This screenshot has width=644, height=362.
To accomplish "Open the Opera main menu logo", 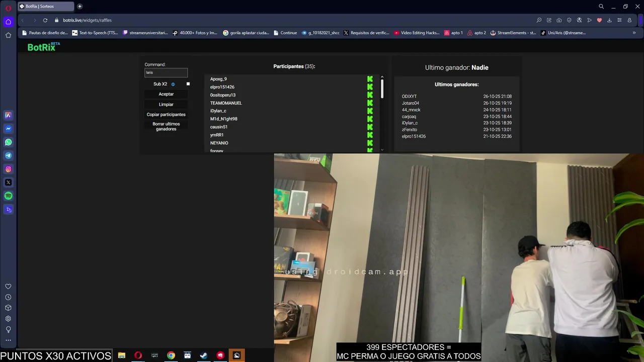I will pyautogui.click(x=8, y=8).
